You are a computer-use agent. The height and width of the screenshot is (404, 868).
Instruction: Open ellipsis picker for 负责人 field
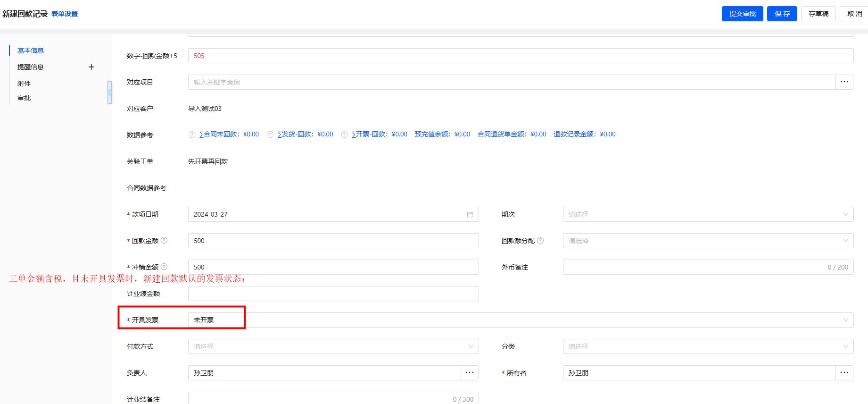click(470, 373)
